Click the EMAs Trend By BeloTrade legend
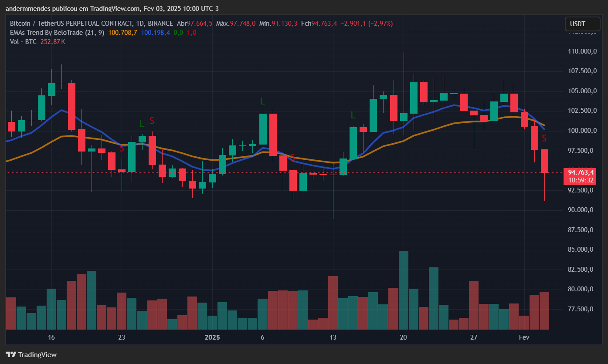 click(x=57, y=32)
